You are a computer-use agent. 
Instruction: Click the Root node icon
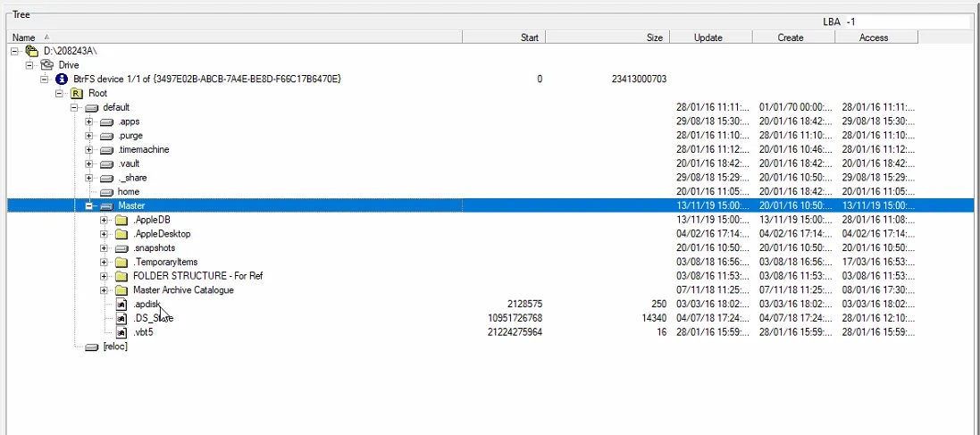click(78, 93)
